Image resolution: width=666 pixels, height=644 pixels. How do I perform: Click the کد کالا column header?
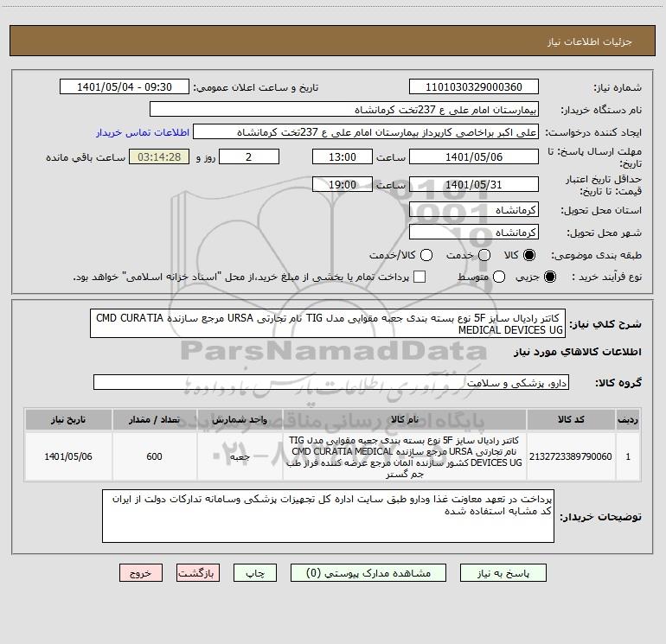[x=571, y=419]
